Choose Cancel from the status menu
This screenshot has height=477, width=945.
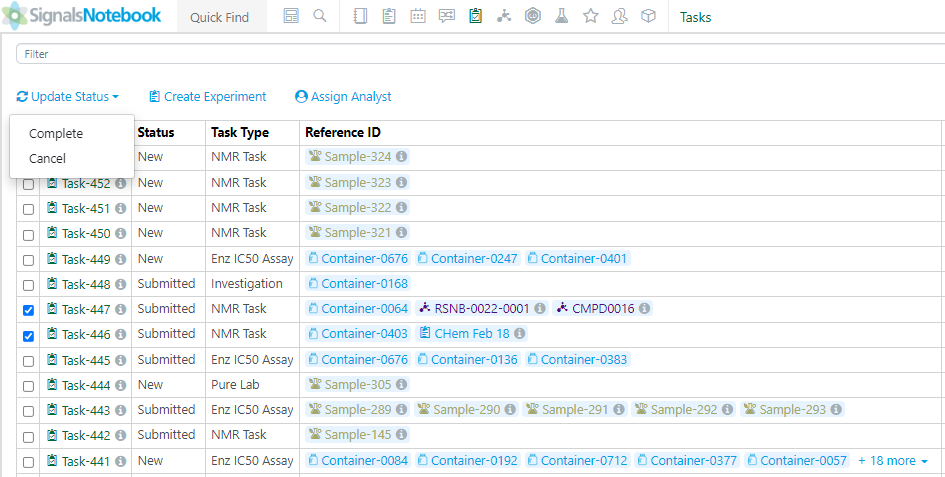(x=47, y=158)
